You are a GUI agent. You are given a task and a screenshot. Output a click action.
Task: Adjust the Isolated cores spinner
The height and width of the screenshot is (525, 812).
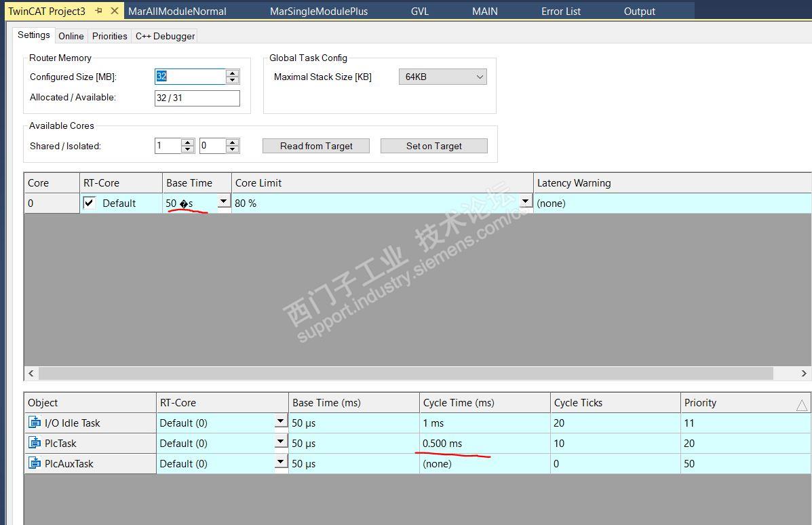coord(233,145)
